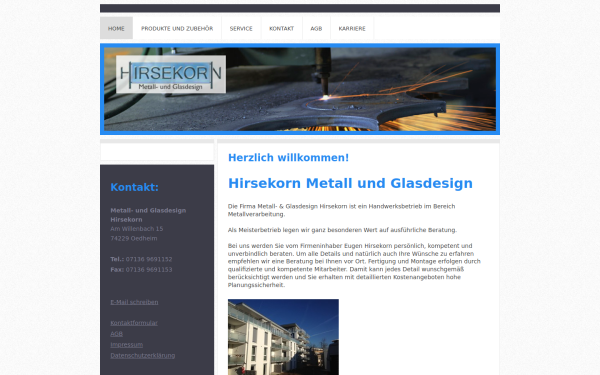Click the Hirsekorn logo in banner
Screen dimensions: 600x375
tap(171, 74)
